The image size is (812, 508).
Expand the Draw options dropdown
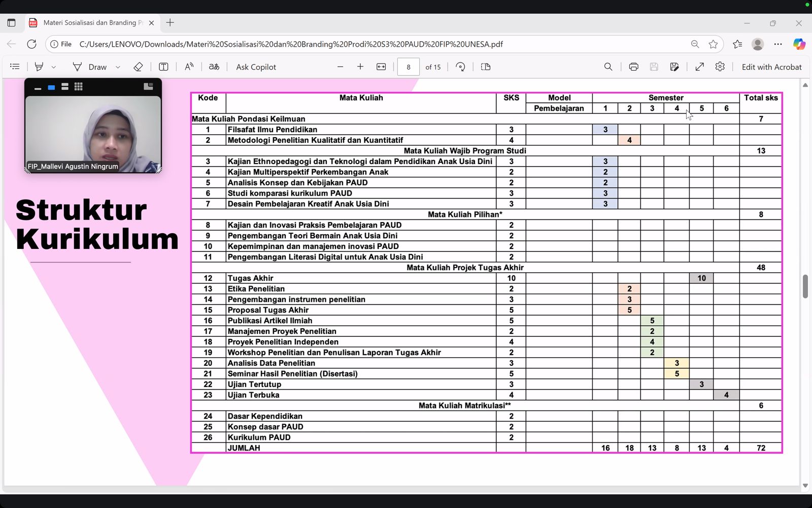click(x=118, y=67)
